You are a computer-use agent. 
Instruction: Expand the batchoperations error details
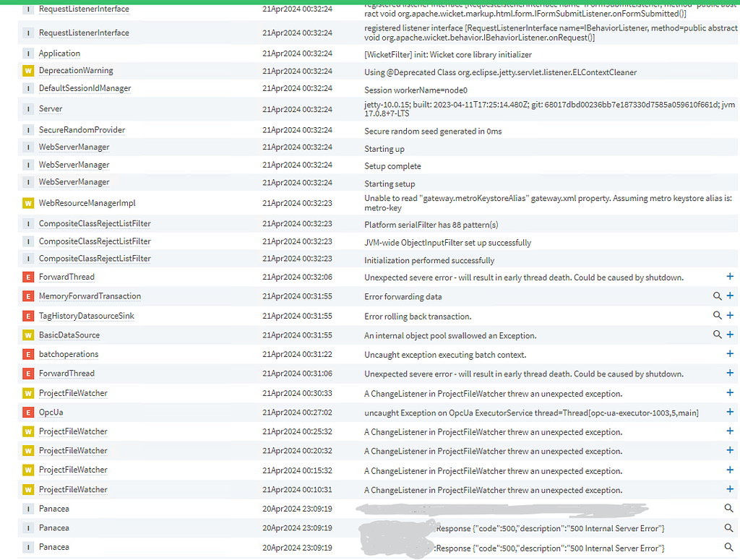[x=730, y=354]
